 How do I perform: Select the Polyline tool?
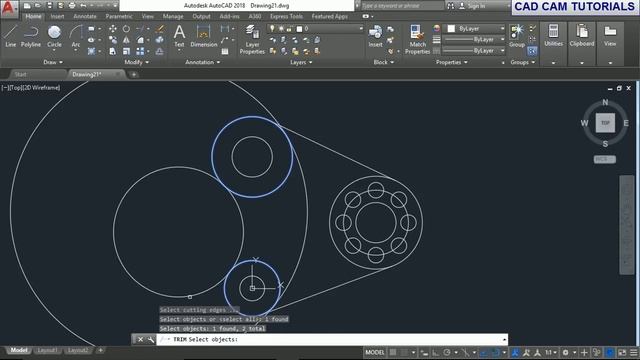tap(31, 36)
